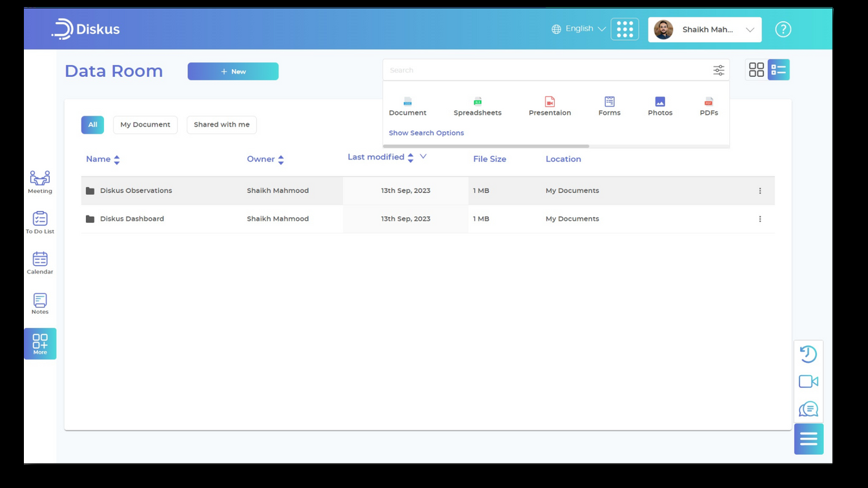The image size is (868, 488).
Task: Click the File Size column header
Action: pos(490,159)
